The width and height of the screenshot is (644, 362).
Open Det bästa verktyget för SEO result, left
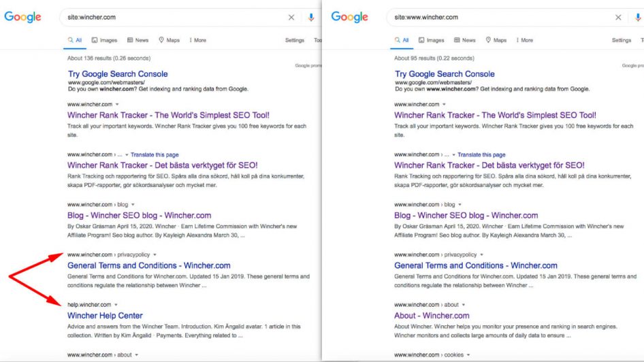pos(163,165)
